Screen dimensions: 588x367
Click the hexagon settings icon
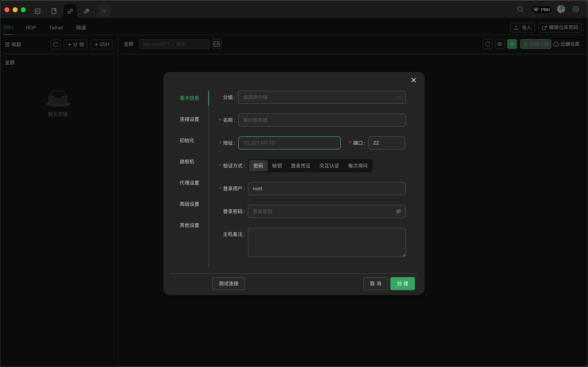[x=576, y=9]
